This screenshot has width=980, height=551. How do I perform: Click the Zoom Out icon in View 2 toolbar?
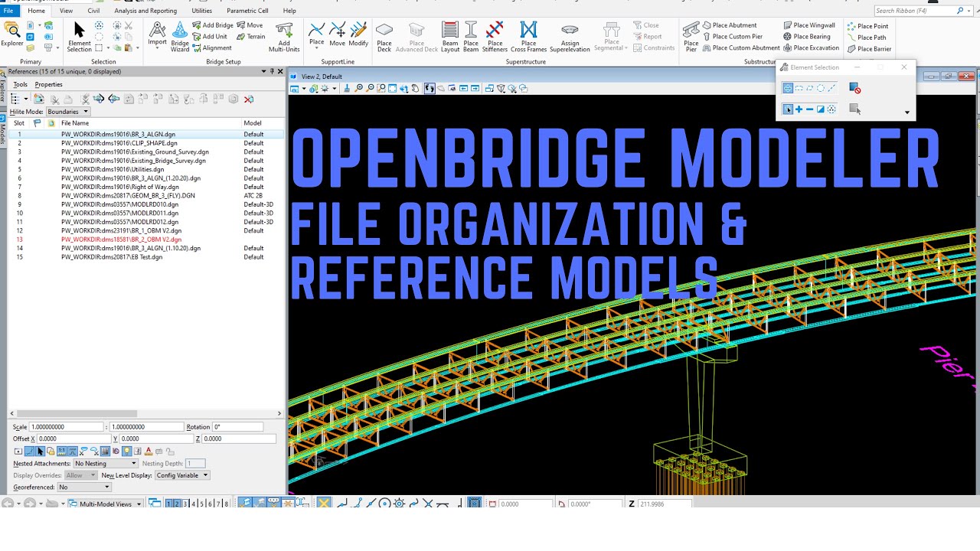point(371,89)
